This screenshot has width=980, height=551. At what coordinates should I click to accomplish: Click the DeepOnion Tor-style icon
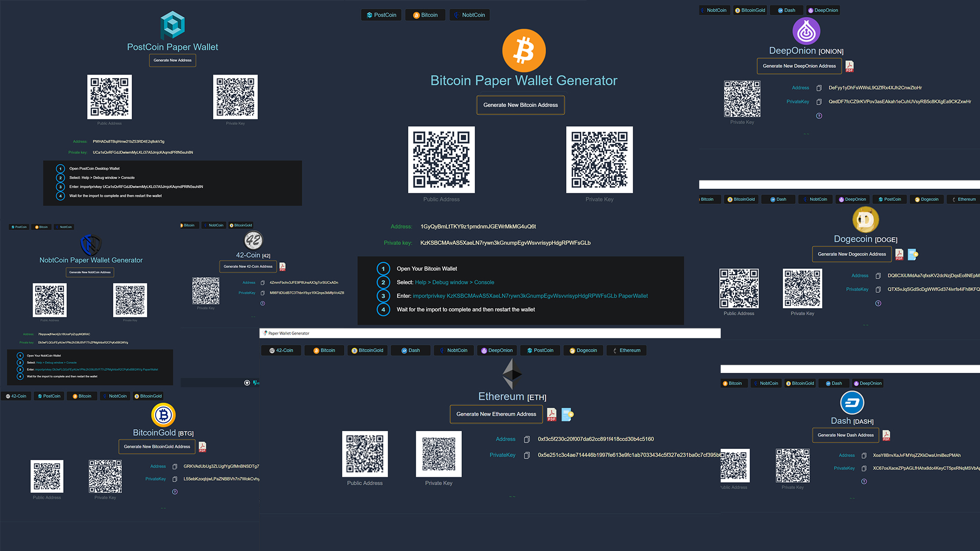805,32
